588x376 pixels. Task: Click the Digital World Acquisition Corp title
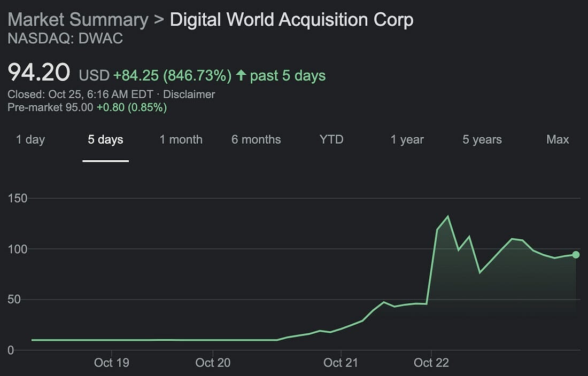point(292,19)
